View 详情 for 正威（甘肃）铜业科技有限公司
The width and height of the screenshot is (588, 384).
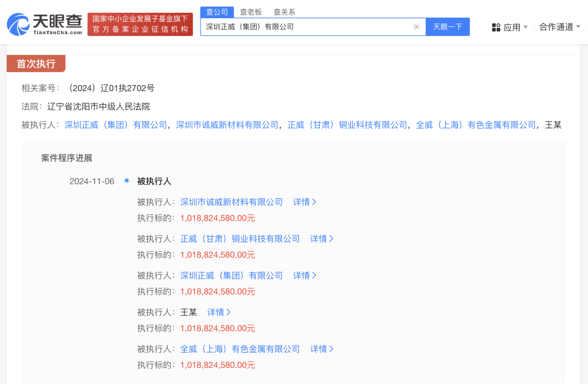[321, 239]
